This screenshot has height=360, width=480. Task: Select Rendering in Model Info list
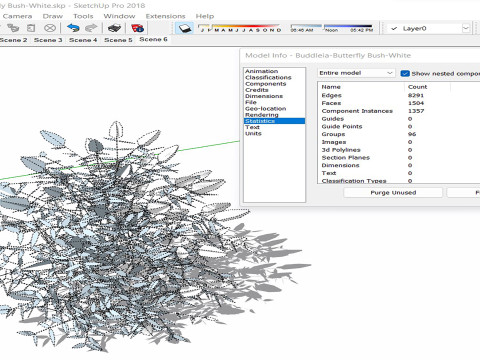pos(262,115)
